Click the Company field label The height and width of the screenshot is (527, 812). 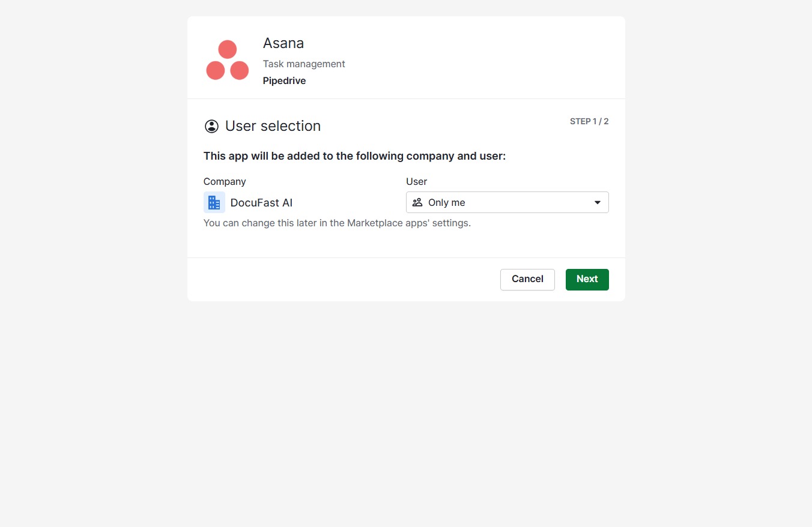coord(225,181)
